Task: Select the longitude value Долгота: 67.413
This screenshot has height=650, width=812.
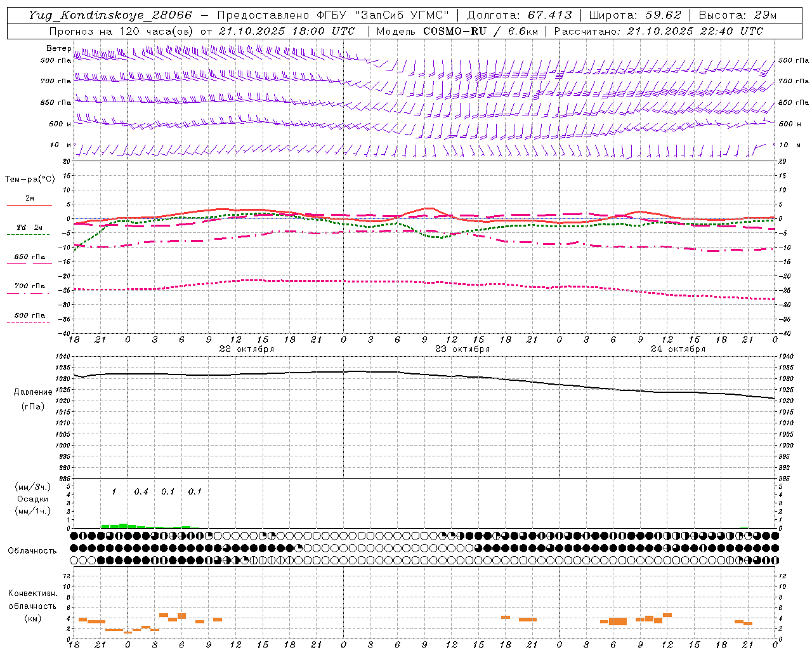Action: coord(520,15)
